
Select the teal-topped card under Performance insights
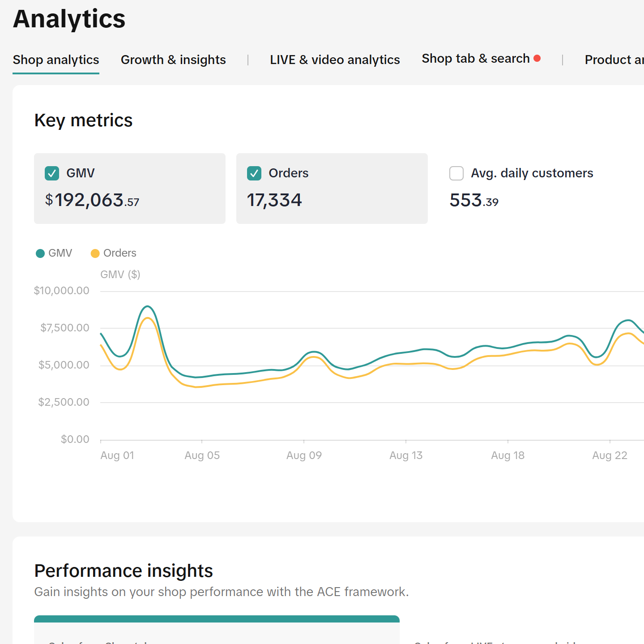[217, 631]
